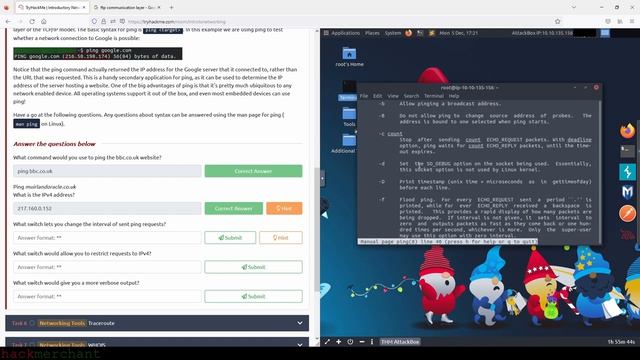Open the Firefox home page
Image resolution: width=640 pixels, height=360 pixels.
(44, 22)
